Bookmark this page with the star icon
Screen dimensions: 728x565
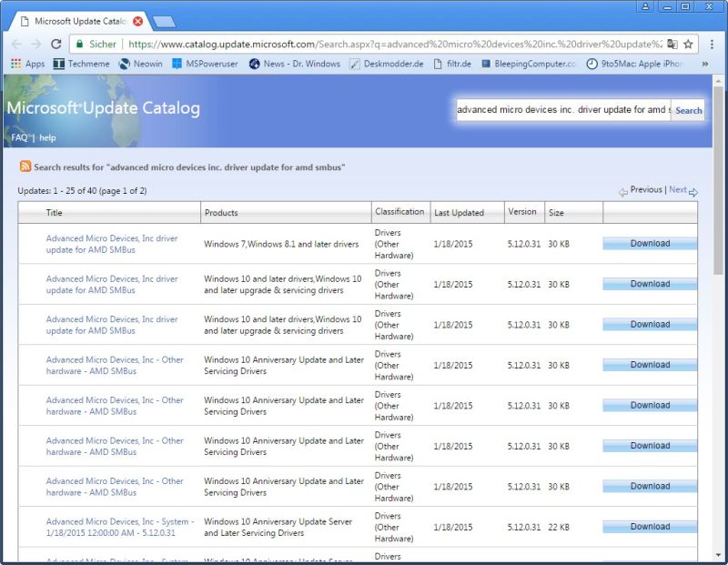(x=688, y=44)
